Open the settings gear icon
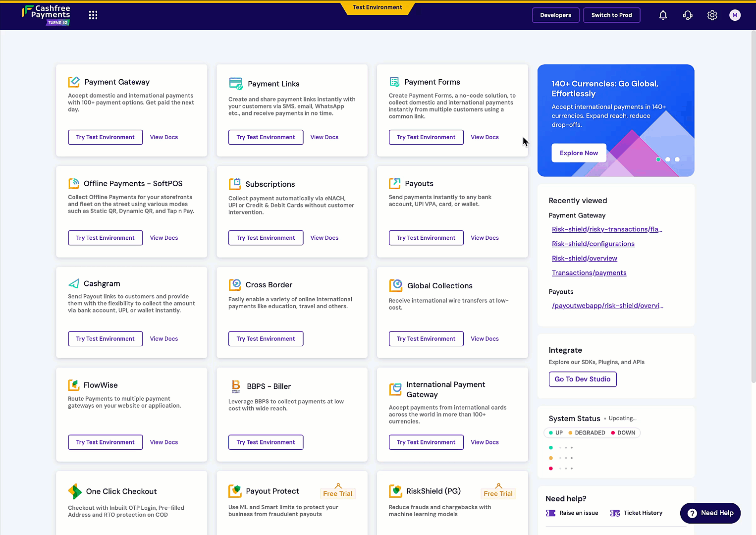This screenshot has height=535, width=756. [x=712, y=15]
